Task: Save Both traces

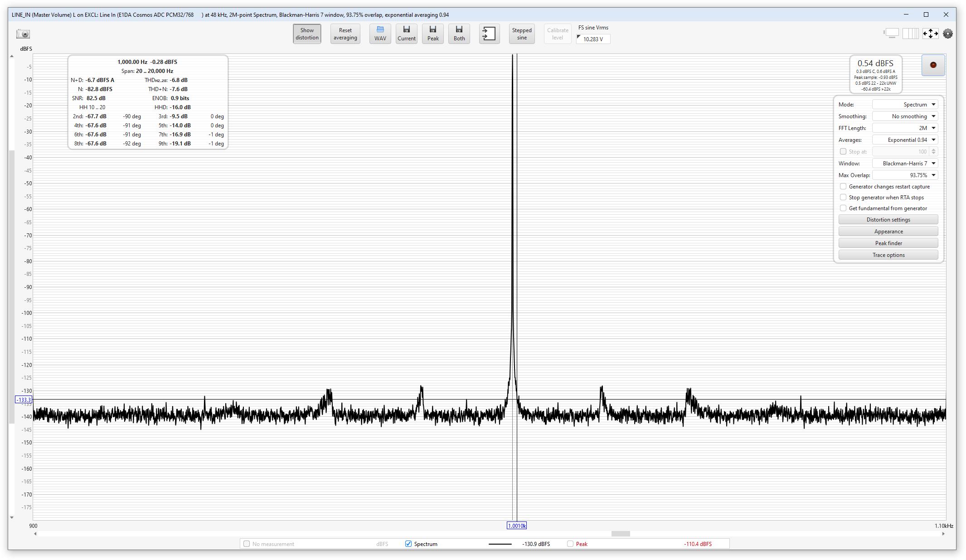Action: pyautogui.click(x=459, y=34)
